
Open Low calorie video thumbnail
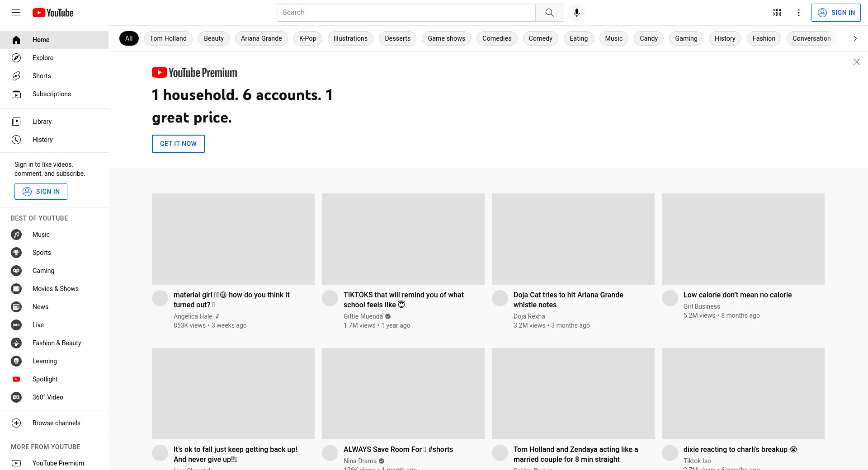tap(743, 239)
